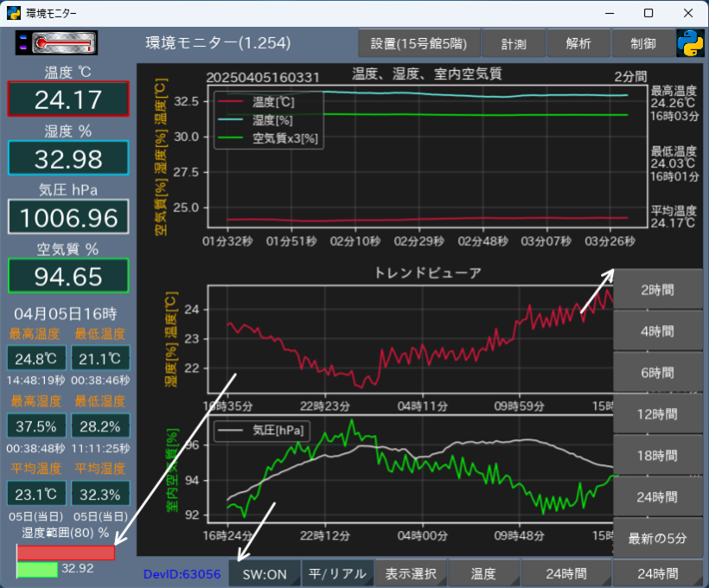Screen dimensions: 709x588
Task: Select 2時間 from the time range list
Action: point(657,290)
